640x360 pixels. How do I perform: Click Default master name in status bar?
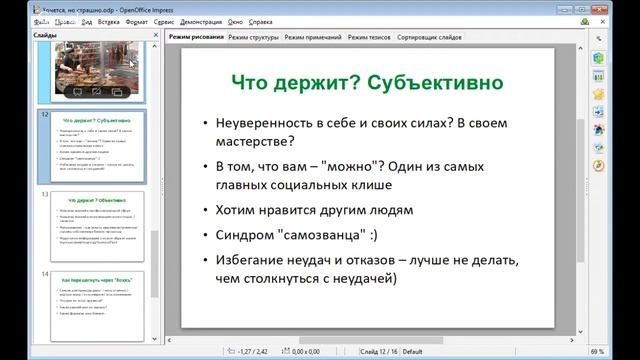point(412,351)
